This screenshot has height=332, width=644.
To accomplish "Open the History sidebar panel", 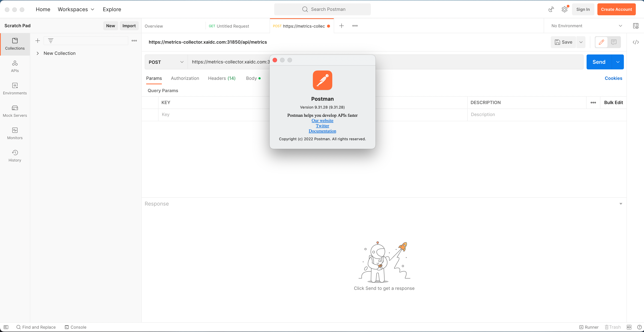I will (15, 156).
